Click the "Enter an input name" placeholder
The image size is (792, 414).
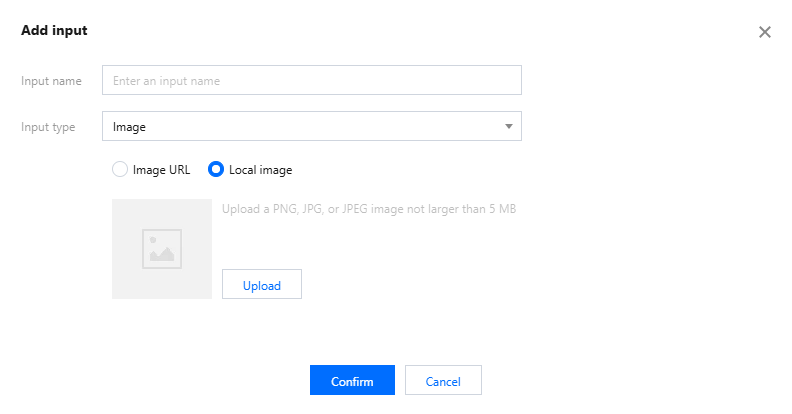click(166, 80)
